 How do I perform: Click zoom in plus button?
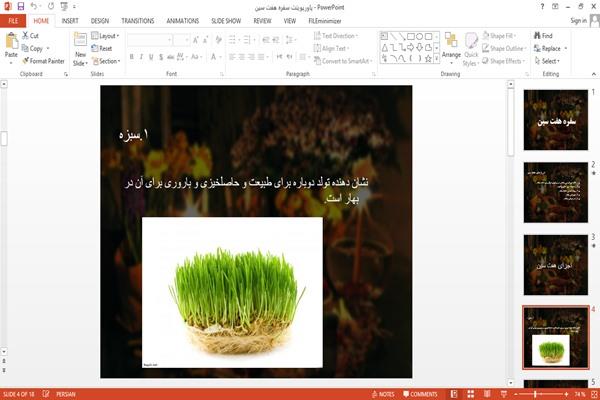tap(566, 394)
